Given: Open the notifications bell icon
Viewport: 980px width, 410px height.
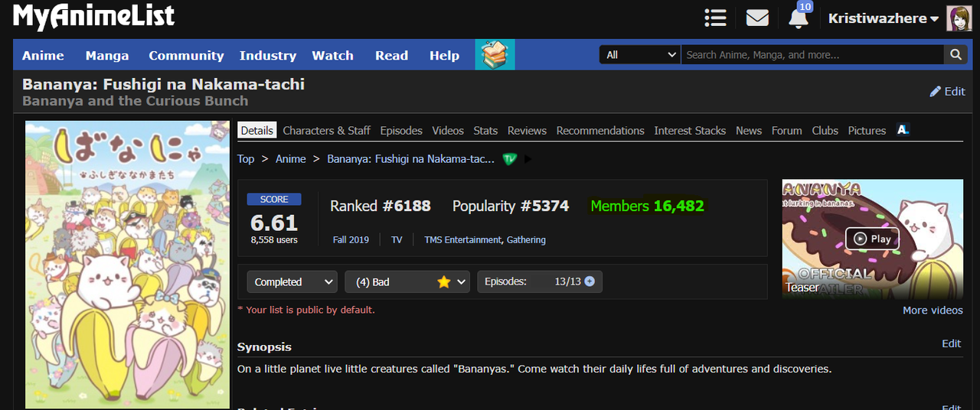Looking at the screenshot, I should click(x=799, y=18).
